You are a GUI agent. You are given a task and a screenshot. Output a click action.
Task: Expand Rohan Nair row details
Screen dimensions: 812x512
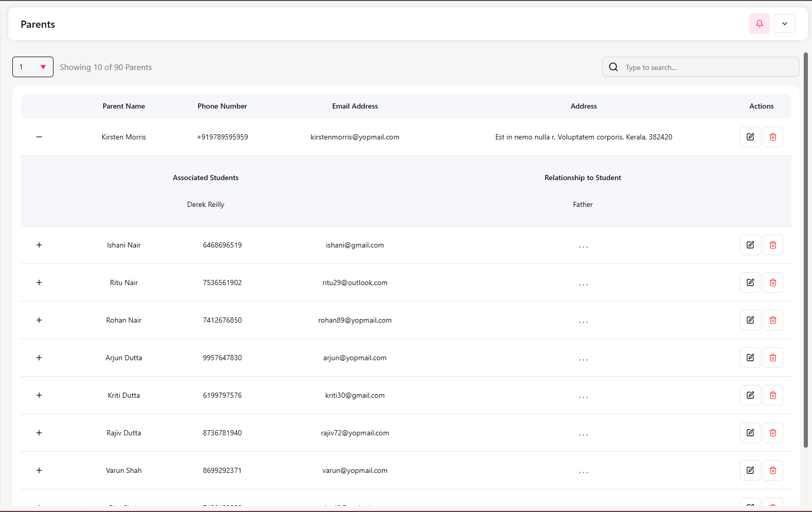coord(39,320)
